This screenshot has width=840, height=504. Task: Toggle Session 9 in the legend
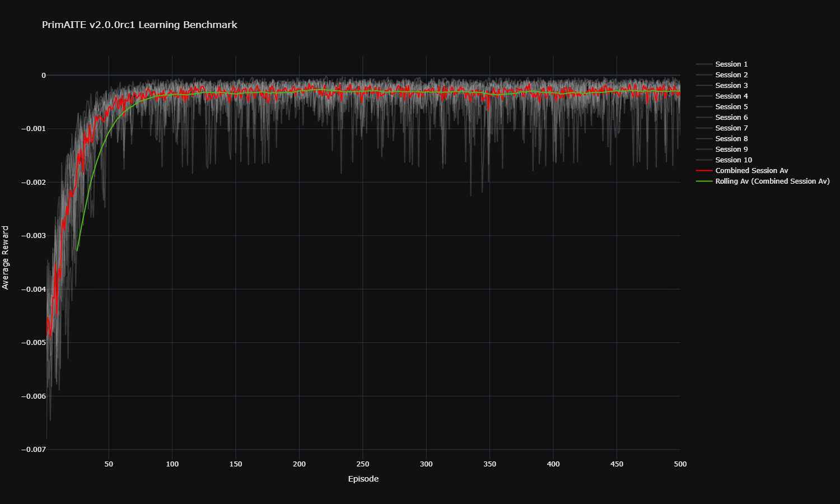(731, 150)
